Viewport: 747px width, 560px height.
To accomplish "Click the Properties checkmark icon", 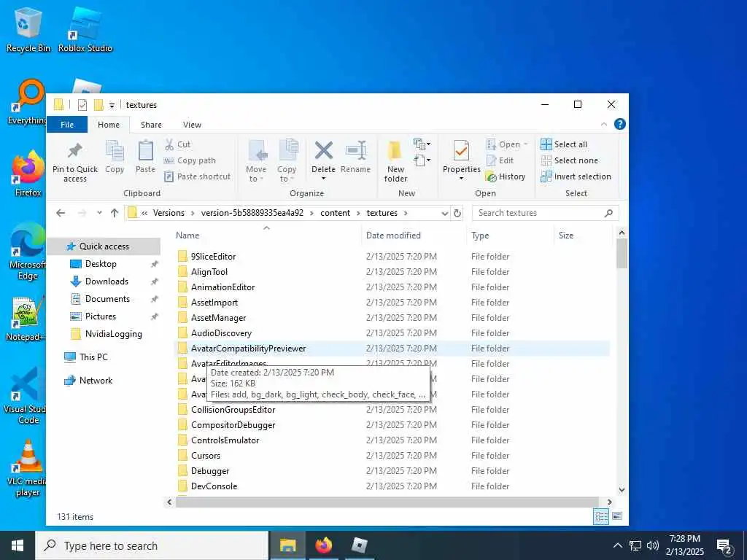I will pyautogui.click(x=461, y=150).
